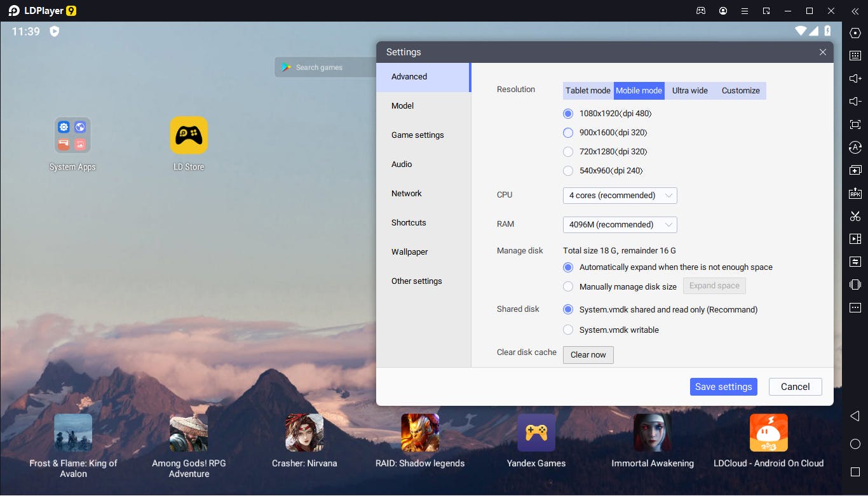
Task: Switch to Customize resolution tab
Action: coord(741,91)
